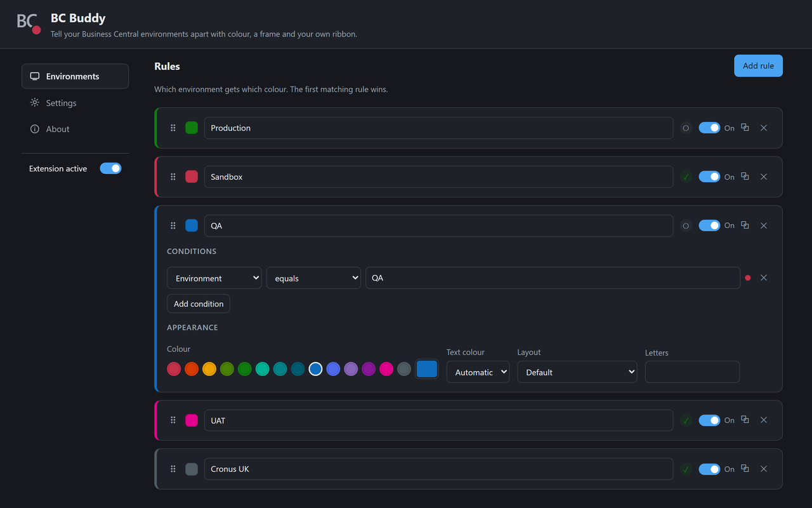Open the Environment condition field dropdown
The width and height of the screenshot is (812, 508).
click(214, 278)
